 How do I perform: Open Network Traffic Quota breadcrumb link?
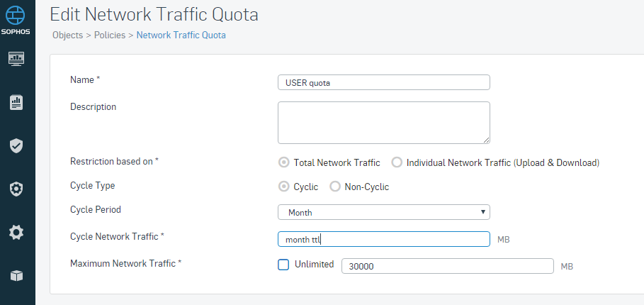coord(181,35)
